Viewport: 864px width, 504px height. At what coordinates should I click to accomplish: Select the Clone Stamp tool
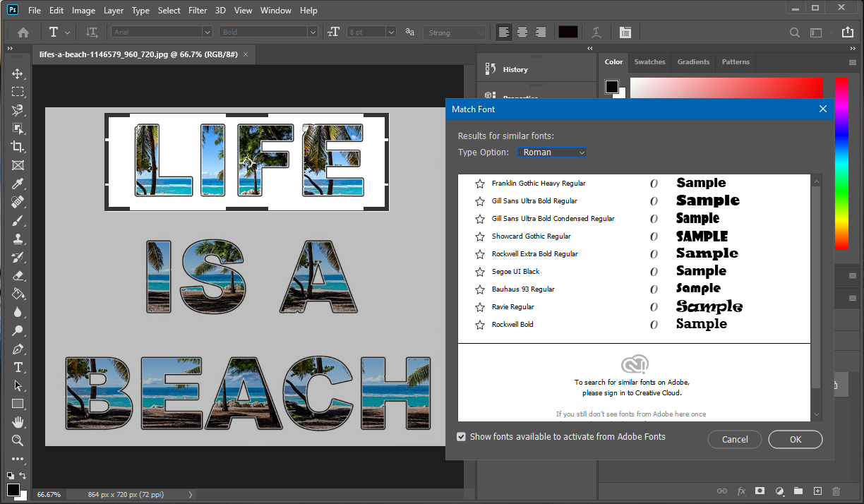tap(18, 239)
